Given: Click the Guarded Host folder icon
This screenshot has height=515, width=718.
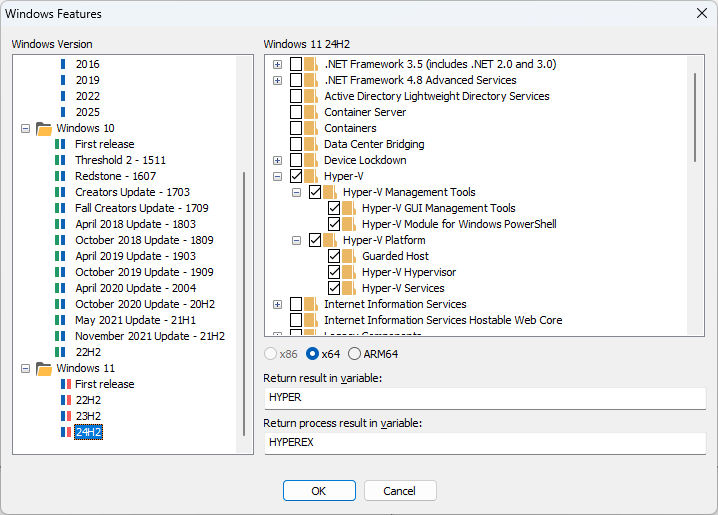Looking at the screenshot, I should (x=349, y=256).
